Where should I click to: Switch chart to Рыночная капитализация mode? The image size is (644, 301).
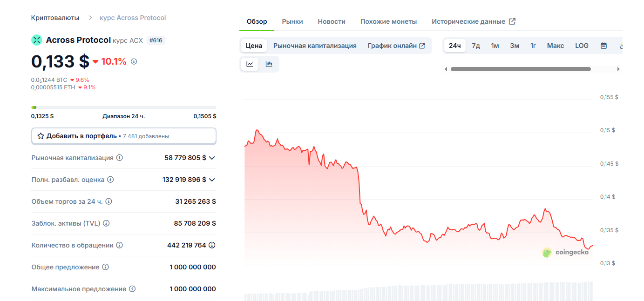point(315,45)
